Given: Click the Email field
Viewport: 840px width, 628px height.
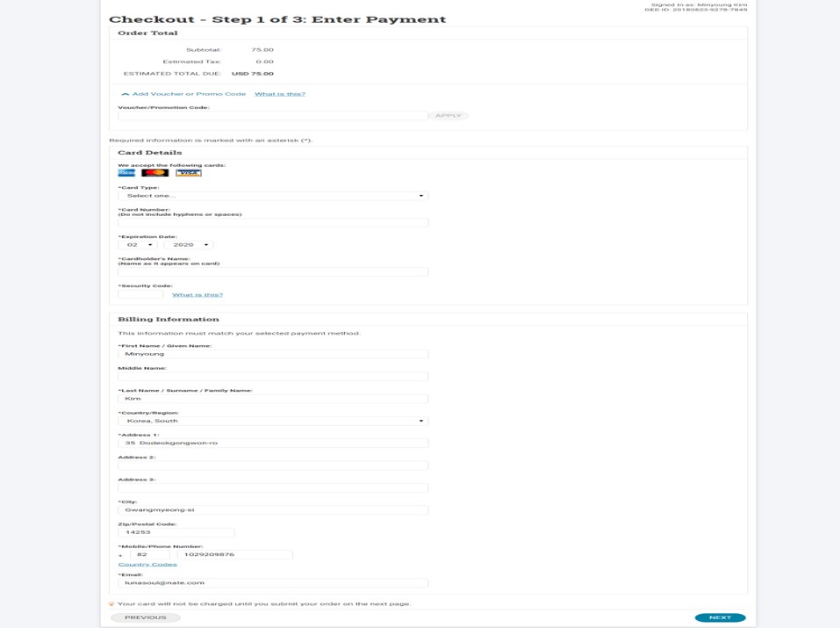Looking at the screenshot, I should tap(273, 582).
